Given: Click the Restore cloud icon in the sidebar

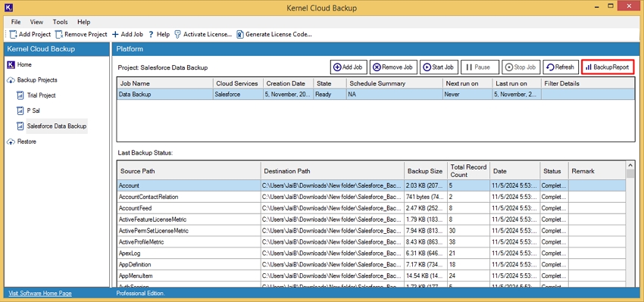Looking at the screenshot, I should coord(11,142).
